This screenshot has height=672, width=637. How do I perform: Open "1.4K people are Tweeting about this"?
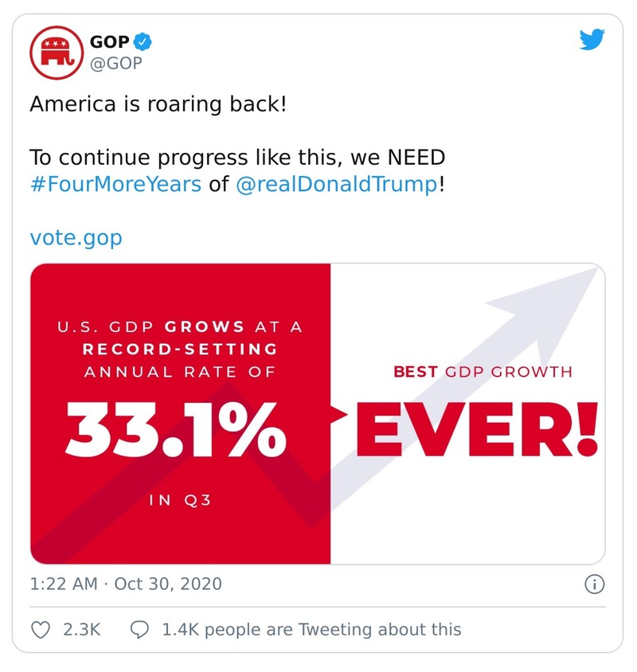pyautogui.click(x=311, y=629)
